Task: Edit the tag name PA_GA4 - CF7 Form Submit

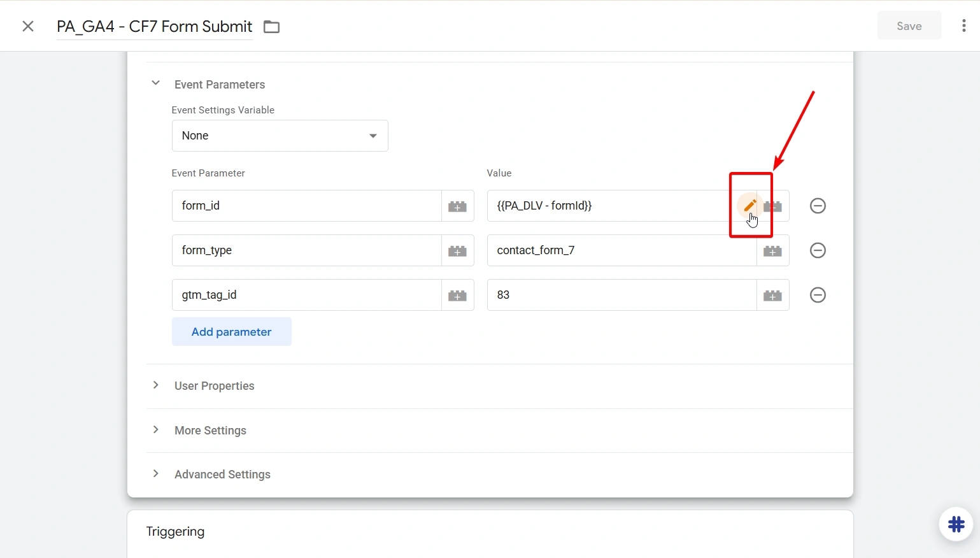Action: [x=155, y=26]
